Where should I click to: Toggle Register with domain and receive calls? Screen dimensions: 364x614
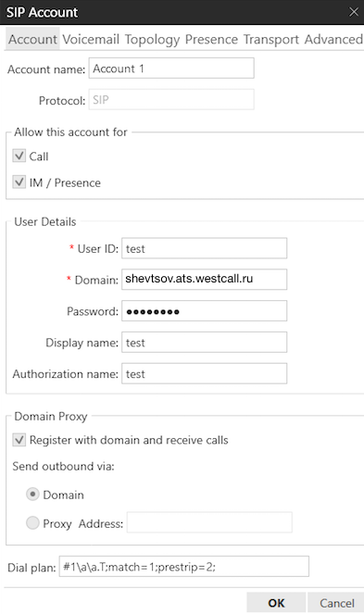point(19,439)
